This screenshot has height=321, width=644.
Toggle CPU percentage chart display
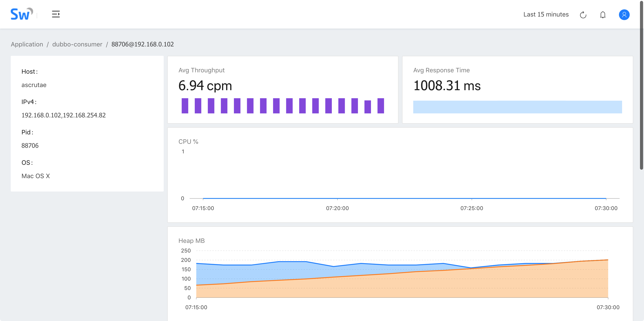(188, 142)
